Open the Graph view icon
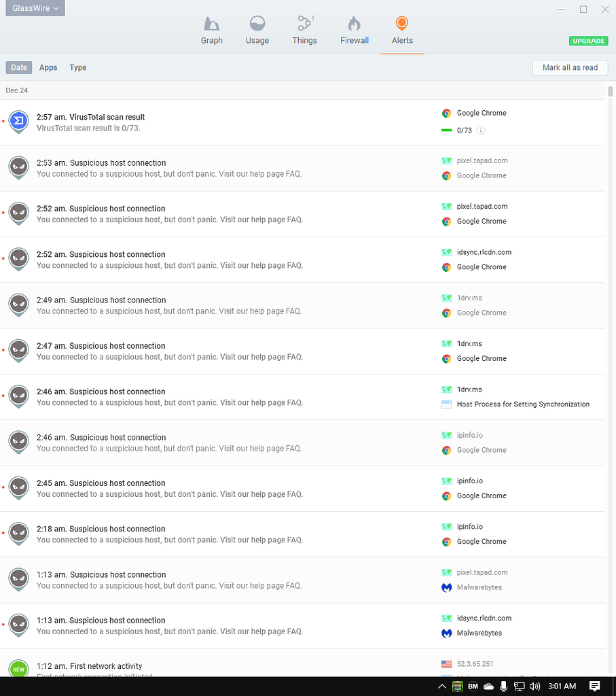616x696 pixels. (211, 24)
